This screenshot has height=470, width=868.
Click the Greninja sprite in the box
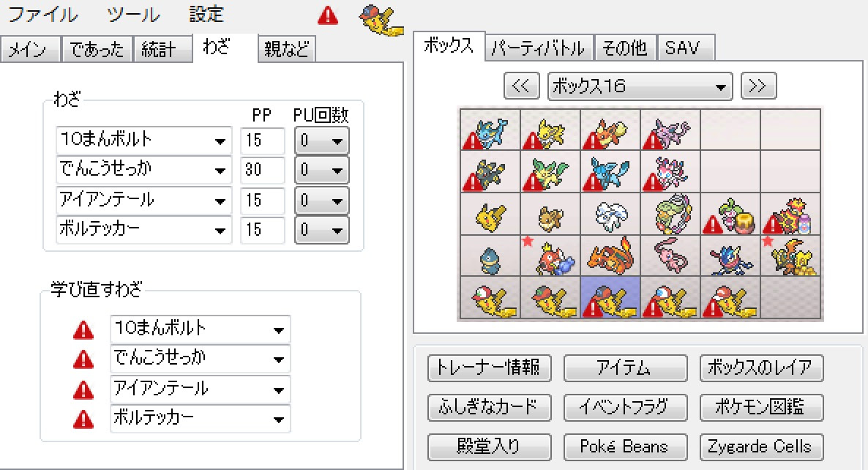(x=730, y=256)
